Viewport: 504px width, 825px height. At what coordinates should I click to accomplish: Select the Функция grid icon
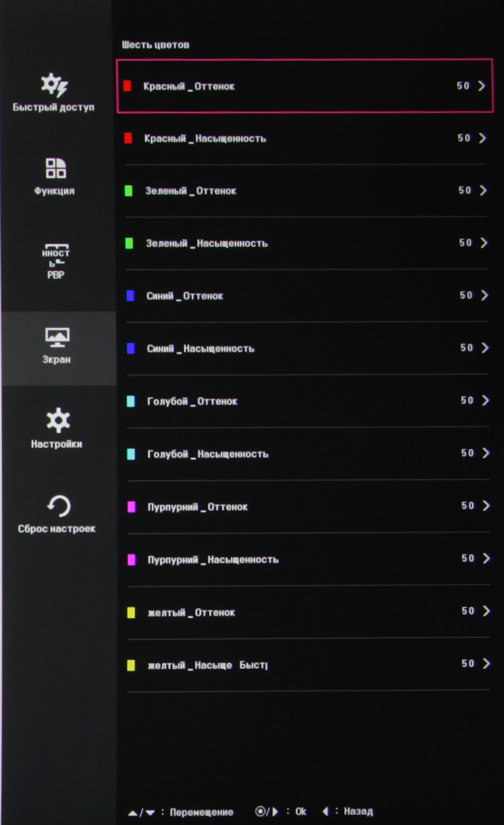tap(55, 168)
